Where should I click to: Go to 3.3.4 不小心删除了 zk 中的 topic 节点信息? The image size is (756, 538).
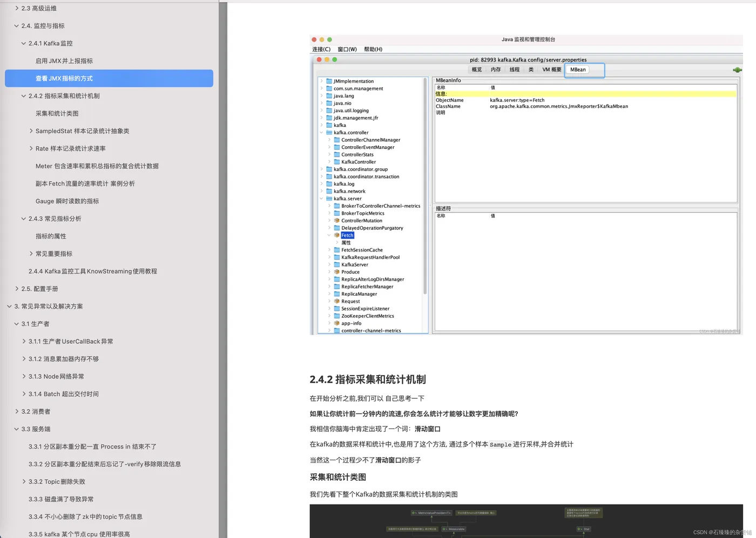(85, 517)
